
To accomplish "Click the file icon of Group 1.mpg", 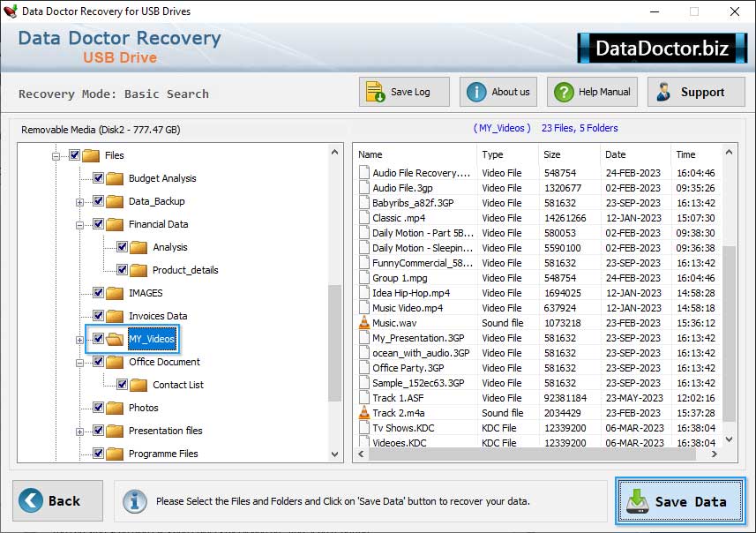I will [x=364, y=278].
